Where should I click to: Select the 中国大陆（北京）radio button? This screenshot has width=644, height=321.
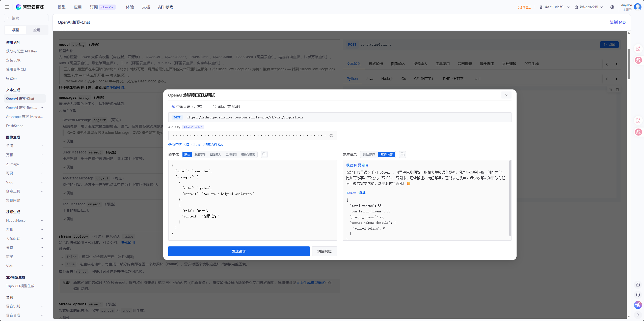pos(173,107)
